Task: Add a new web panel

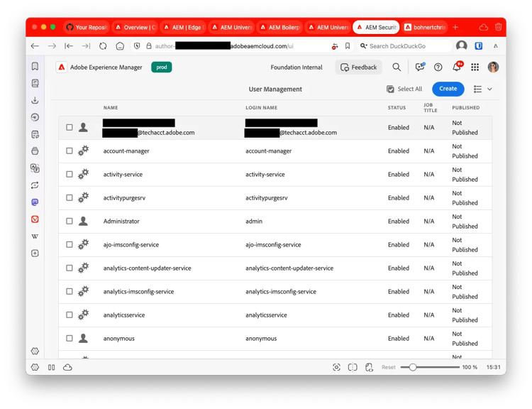Action: click(x=35, y=253)
